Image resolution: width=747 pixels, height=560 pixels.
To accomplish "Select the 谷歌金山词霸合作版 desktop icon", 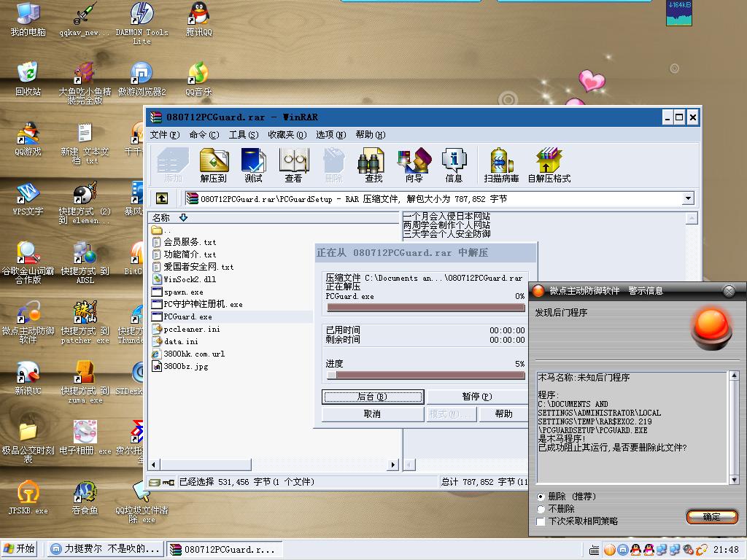I will pyautogui.click(x=28, y=262).
